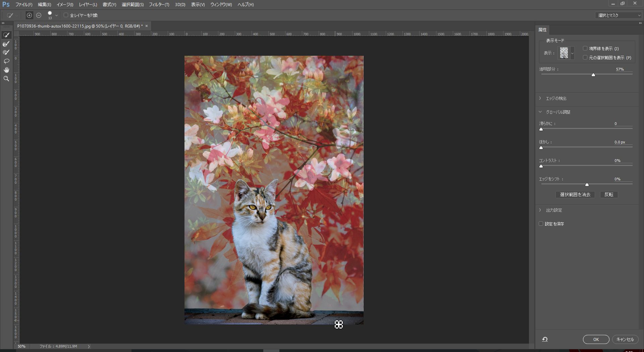
Task: Select the Lasso tool
Action: 6,61
